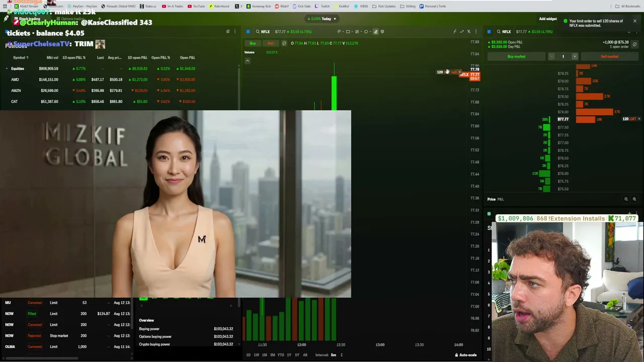This screenshot has height=362, width=644.
Task: Set chart range to 5Y
Action: pyautogui.click(x=297, y=355)
